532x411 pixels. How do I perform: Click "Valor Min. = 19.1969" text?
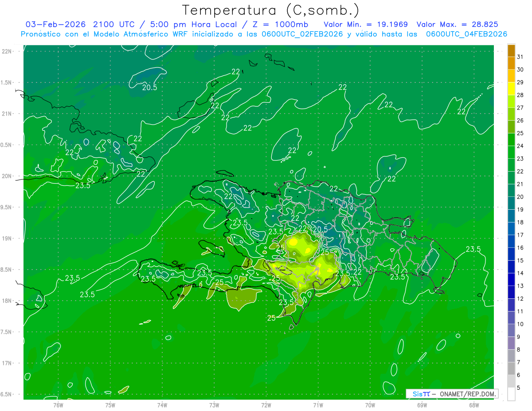pos(366,24)
